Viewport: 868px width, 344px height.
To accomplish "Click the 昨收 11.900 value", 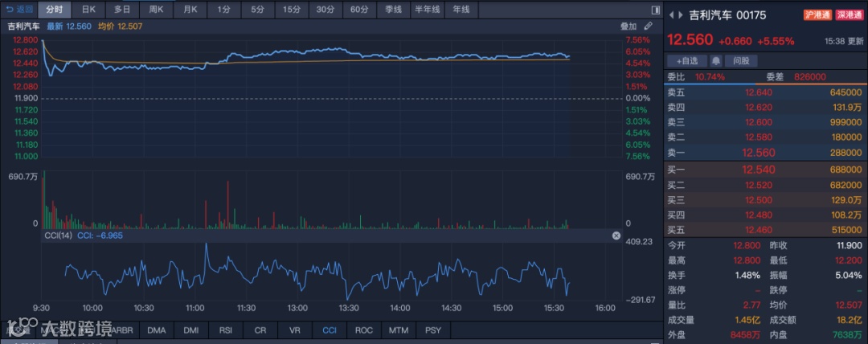I will [x=848, y=245].
